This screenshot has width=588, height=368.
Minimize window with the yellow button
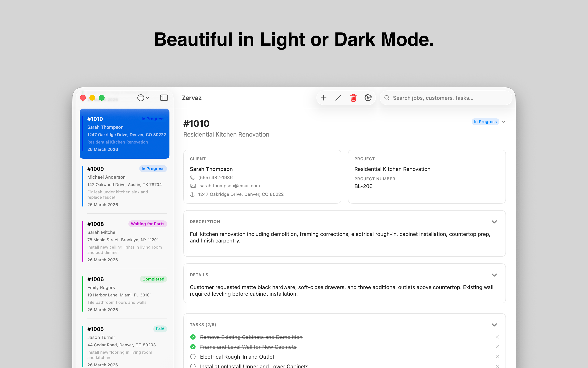click(x=92, y=98)
